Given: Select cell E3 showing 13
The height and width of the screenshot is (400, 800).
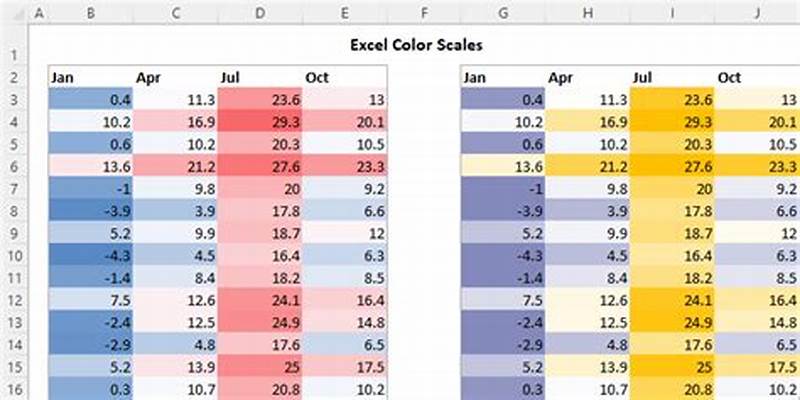Looking at the screenshot, I should 345,99.
